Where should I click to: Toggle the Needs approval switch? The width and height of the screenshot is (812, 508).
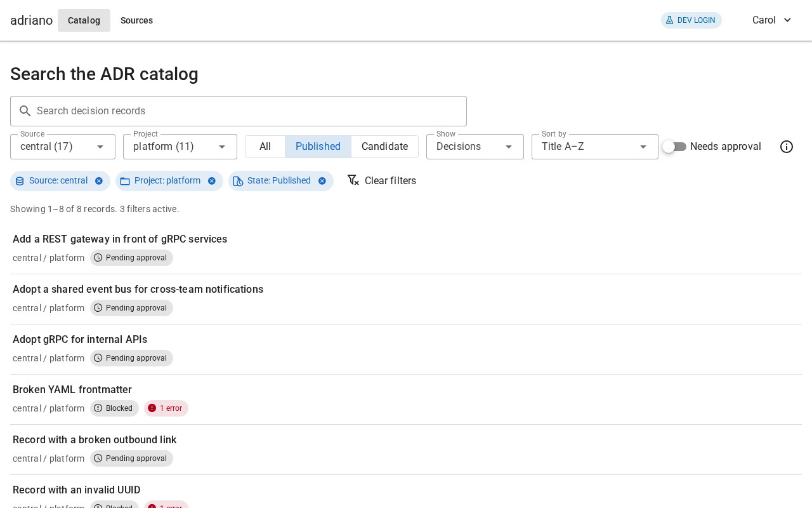[x=674, y=147]
